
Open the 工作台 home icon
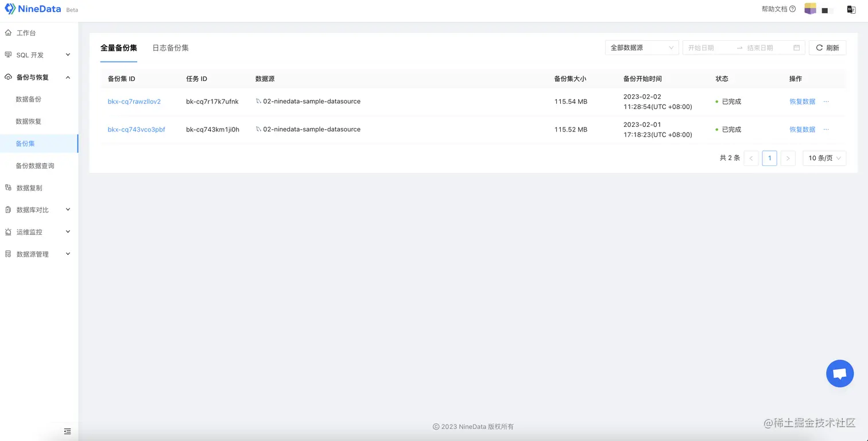[8, 33]
